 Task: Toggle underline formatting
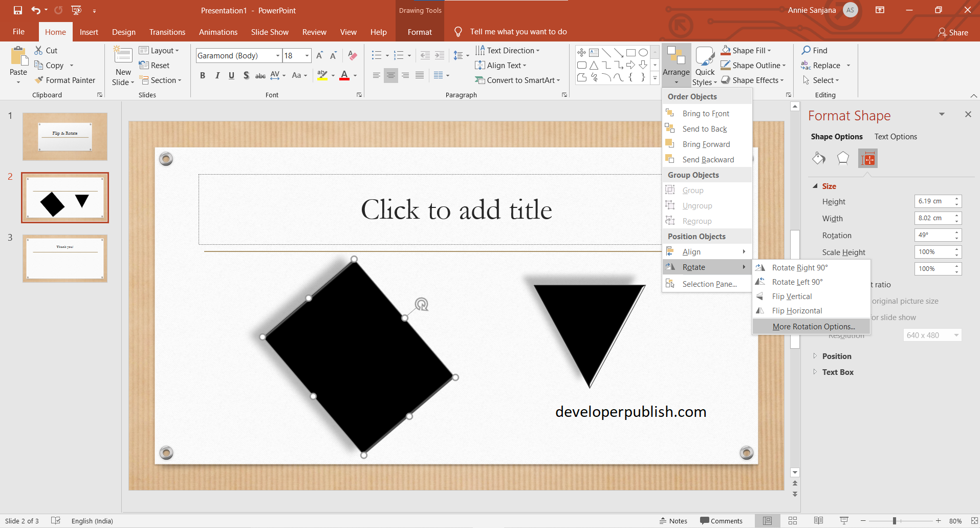(231, 75)
